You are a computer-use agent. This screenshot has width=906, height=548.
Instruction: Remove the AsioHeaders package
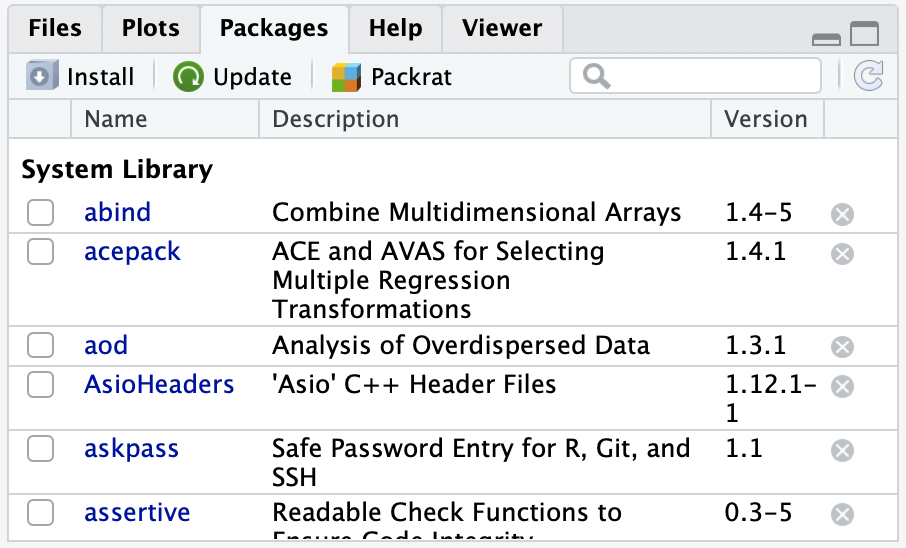843,386
